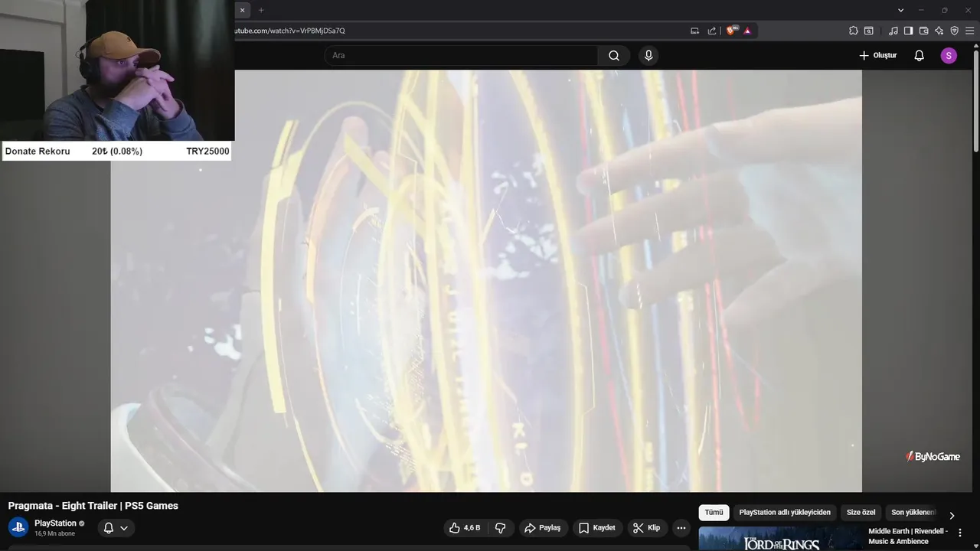Image resolution: width=980 pixels, height=551 pixels.
Task: Open a new tab with plus button
Action: [261, 10]
